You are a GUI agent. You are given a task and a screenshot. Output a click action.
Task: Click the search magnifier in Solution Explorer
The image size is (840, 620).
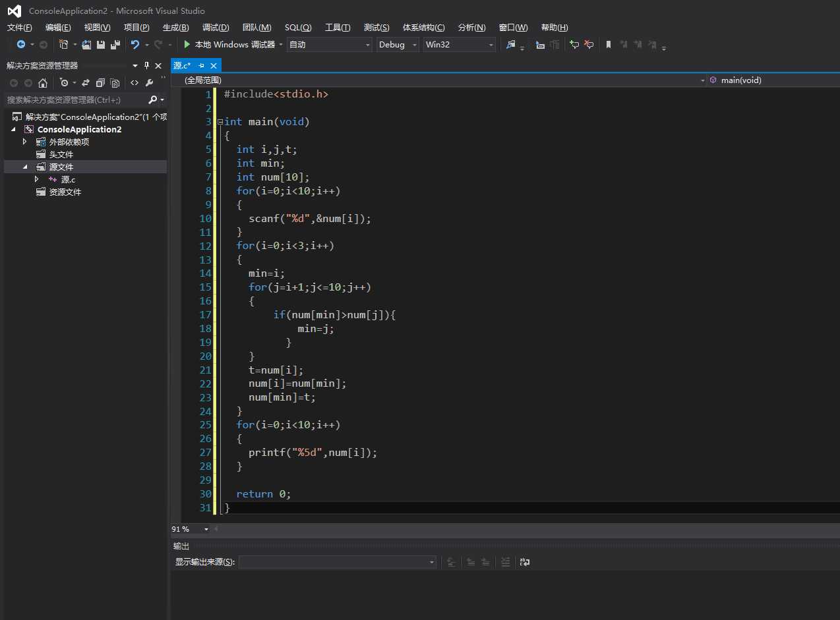[153, 100]
